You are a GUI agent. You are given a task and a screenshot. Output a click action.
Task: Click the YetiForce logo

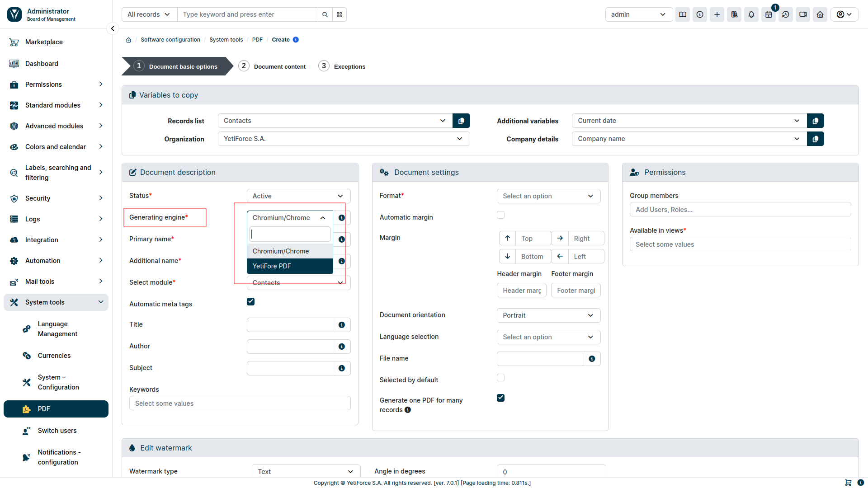pyautogui.click(x=14, y=14)
